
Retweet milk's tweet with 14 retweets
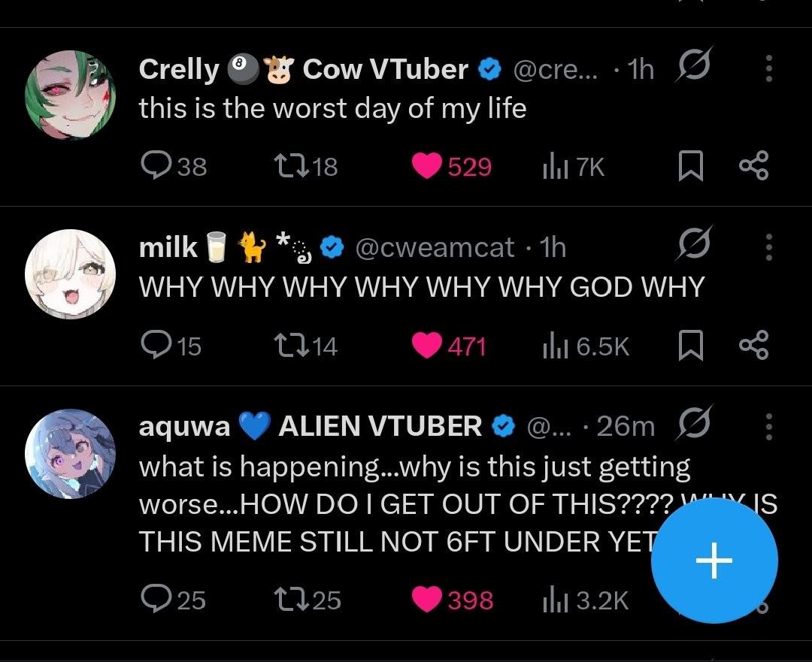click(x=289, y=346)
